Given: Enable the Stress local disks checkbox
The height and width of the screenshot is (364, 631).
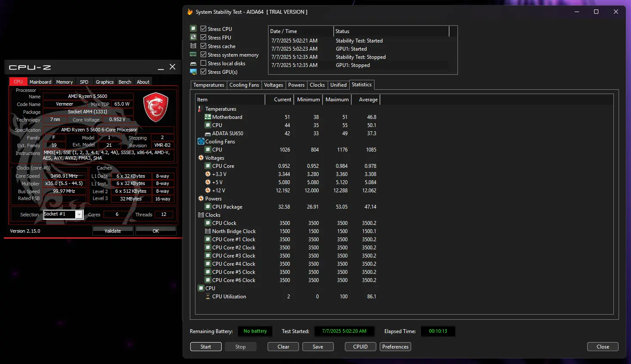Looking at the screenshot, I should click(x=204, y=63).
